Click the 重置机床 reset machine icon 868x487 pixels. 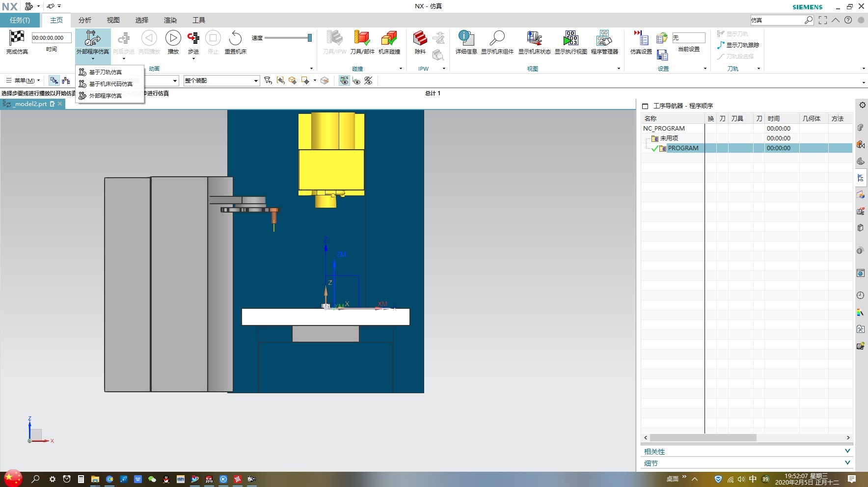(236, 38)
